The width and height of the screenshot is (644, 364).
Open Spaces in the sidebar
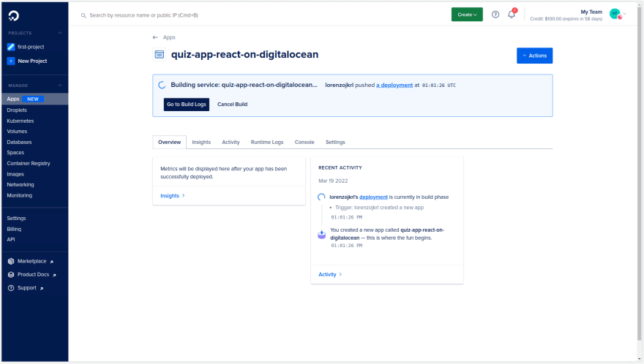[15, 153]
